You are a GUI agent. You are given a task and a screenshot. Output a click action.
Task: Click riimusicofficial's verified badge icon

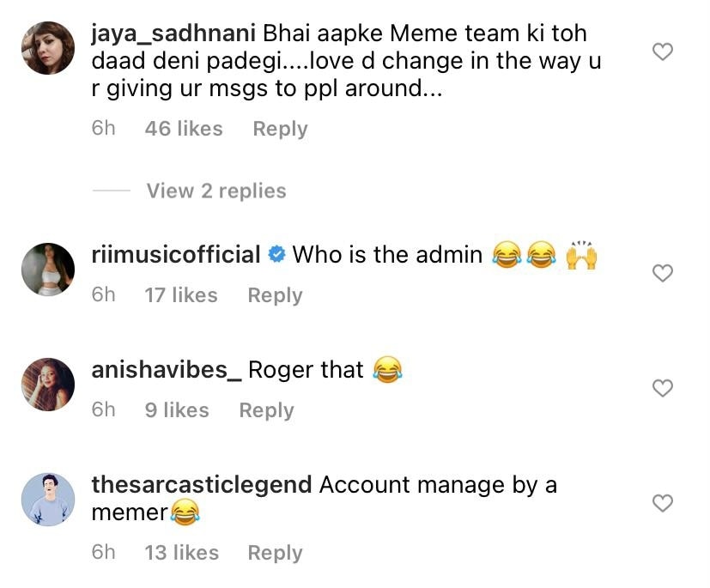tap(276, 256)
